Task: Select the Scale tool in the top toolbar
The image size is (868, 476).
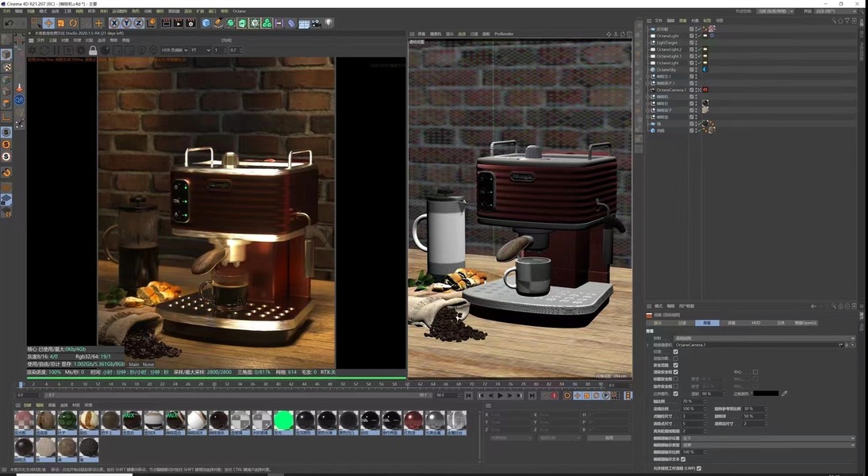Action: (x=61, y=23)
